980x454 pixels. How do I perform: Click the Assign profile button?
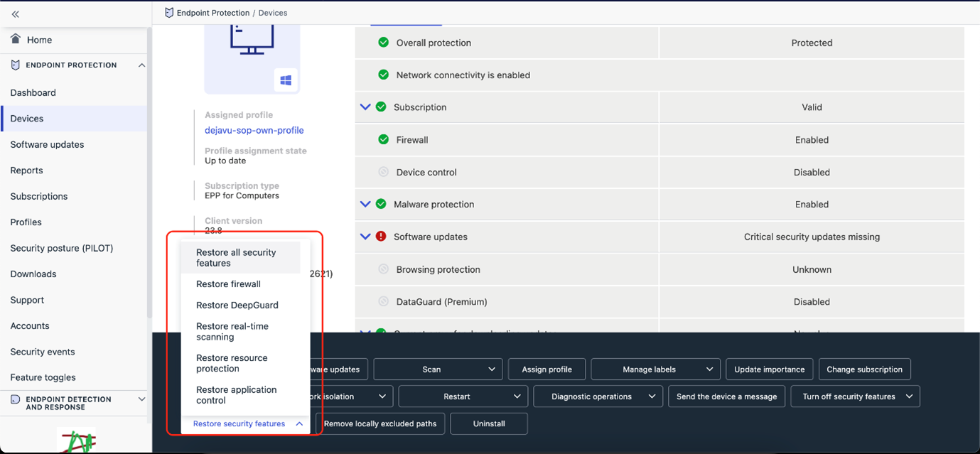pos(546,369)
